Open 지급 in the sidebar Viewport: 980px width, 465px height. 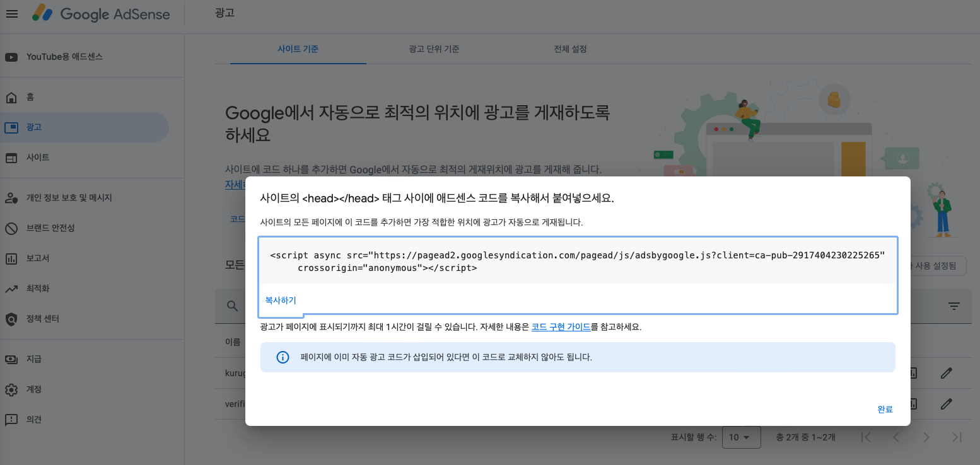click(x=34, y=359)
